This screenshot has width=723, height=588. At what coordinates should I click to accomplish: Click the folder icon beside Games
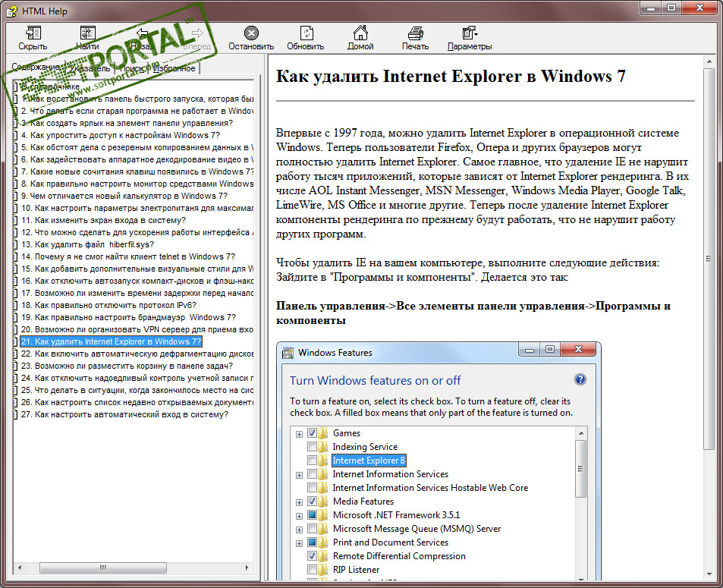[323, 433]
